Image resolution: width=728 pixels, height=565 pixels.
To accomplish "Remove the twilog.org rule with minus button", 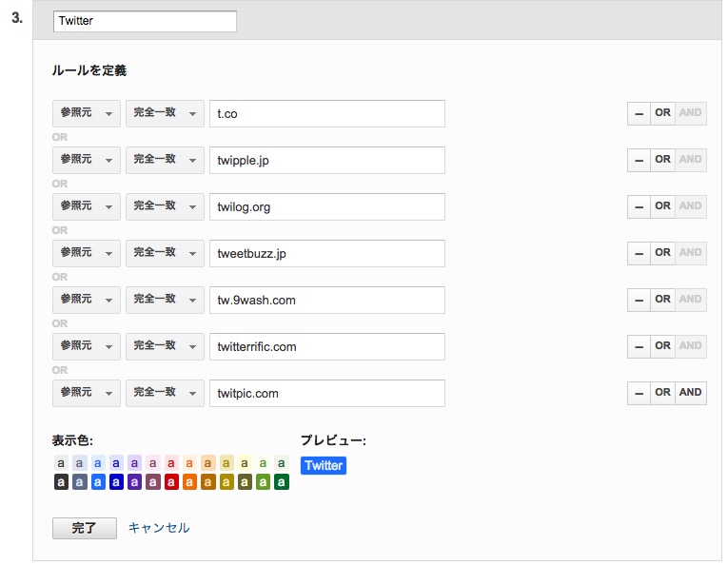I will point(639,207).
